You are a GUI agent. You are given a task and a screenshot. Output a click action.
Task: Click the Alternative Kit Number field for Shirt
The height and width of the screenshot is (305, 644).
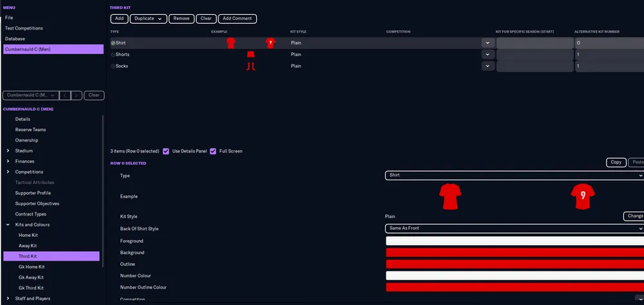tap(609, 43)
